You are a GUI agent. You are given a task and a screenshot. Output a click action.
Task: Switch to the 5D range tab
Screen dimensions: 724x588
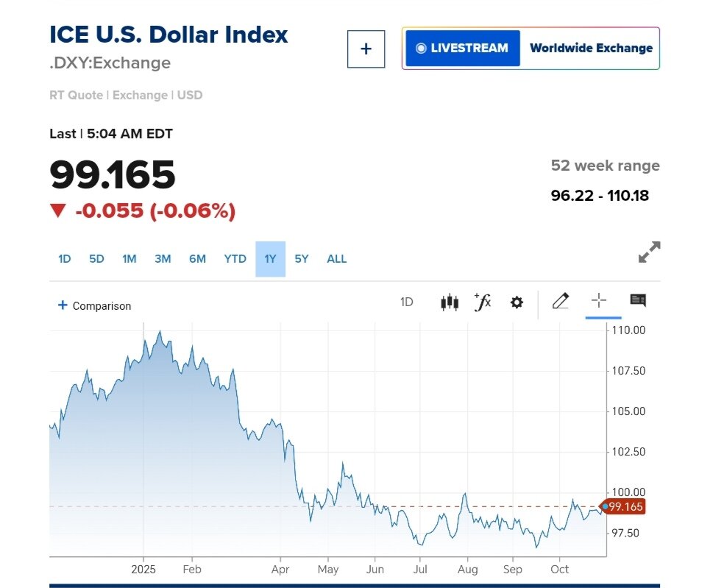[x=96, y=259]
